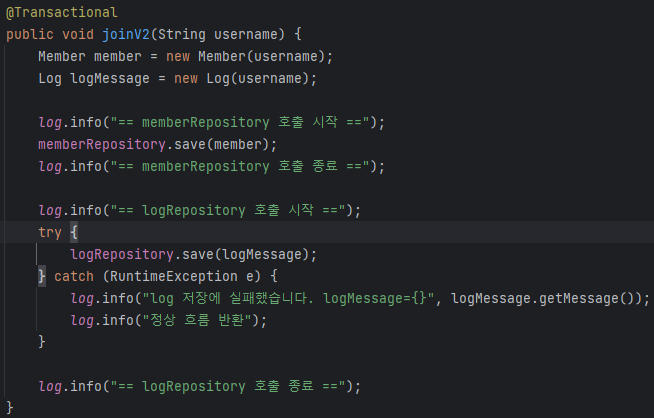Viewport: 654px width, 418px height.
Task: Click the 'logRepository 호출 종료' log string
Action: (228, 386)
